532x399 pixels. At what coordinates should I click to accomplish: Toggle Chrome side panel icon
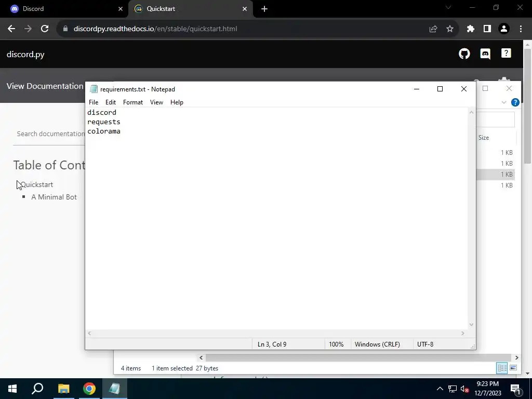point(487,29)
